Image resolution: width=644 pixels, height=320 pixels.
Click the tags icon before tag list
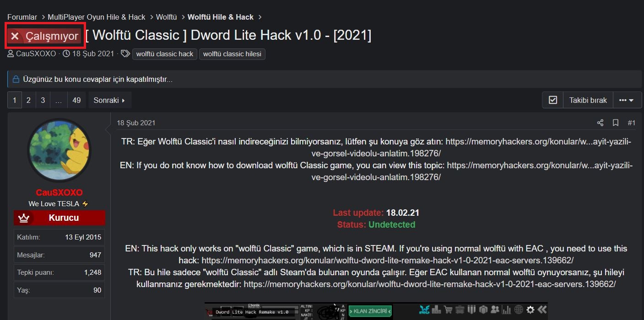coord(125,53)
